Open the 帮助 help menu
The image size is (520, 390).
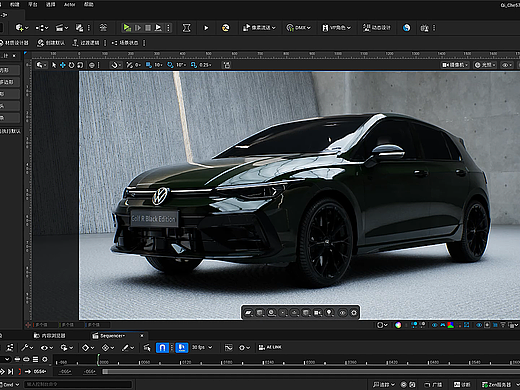[88, 4]
